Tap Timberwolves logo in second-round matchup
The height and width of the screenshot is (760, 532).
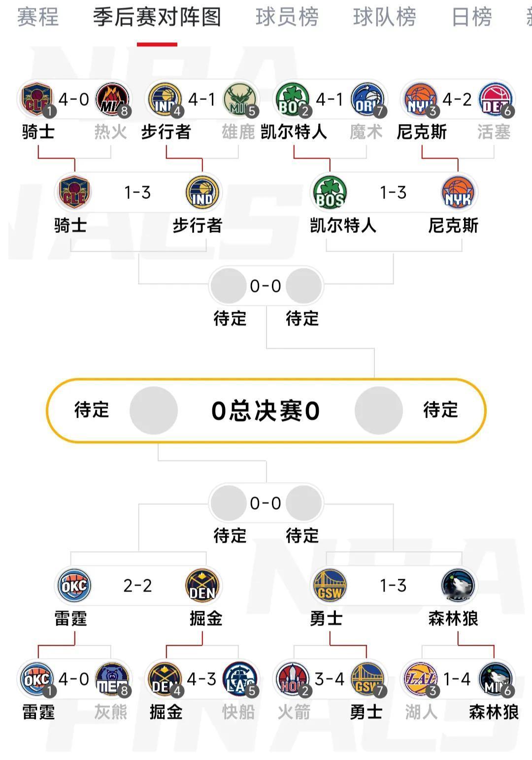[x=458, y=586]
